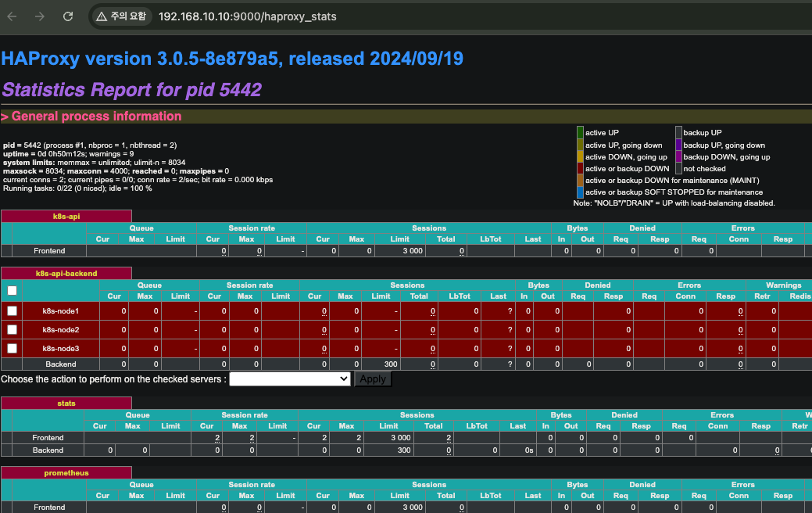Click the NOLB/DRAIN note text in legend
The width and height of the screenshot is (812, 513).
point(674,203)
